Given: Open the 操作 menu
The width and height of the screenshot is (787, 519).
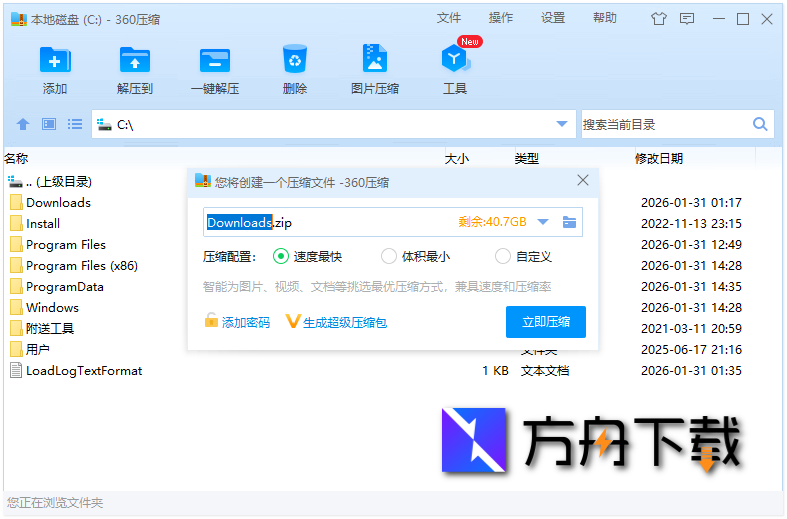Looking at the screenshot, I should 500,18.
